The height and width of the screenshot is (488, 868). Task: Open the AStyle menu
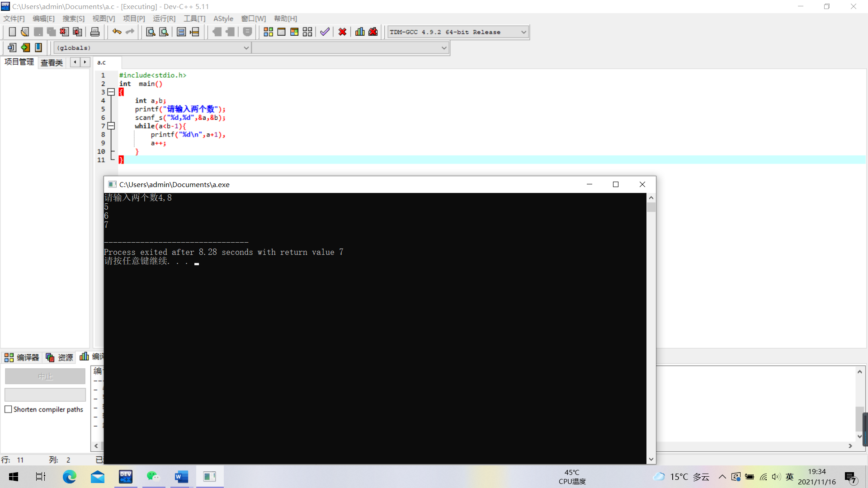(223, 19)
